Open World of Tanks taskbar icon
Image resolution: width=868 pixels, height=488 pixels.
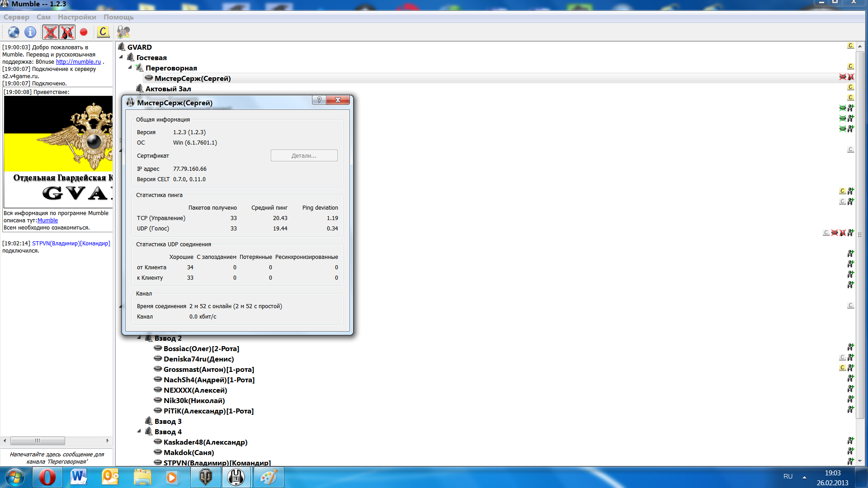click(206, 477)
